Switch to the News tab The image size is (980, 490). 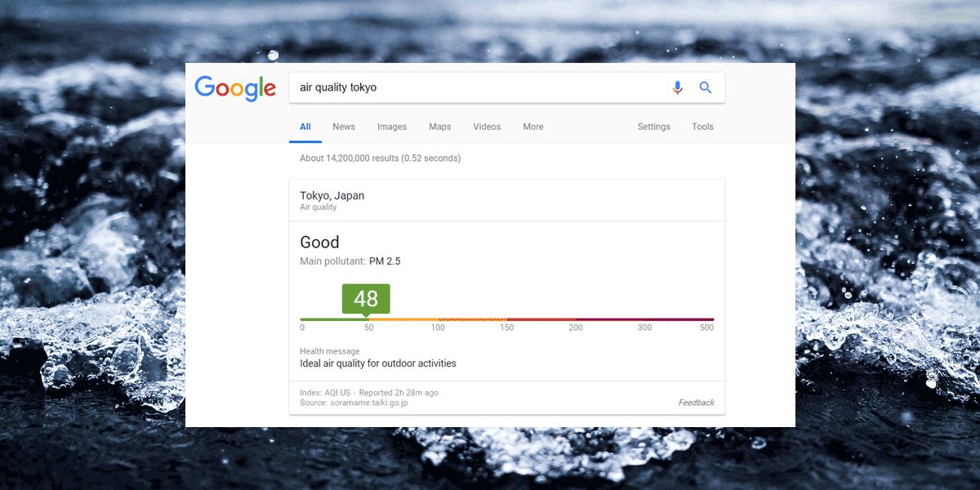point(344,127)
